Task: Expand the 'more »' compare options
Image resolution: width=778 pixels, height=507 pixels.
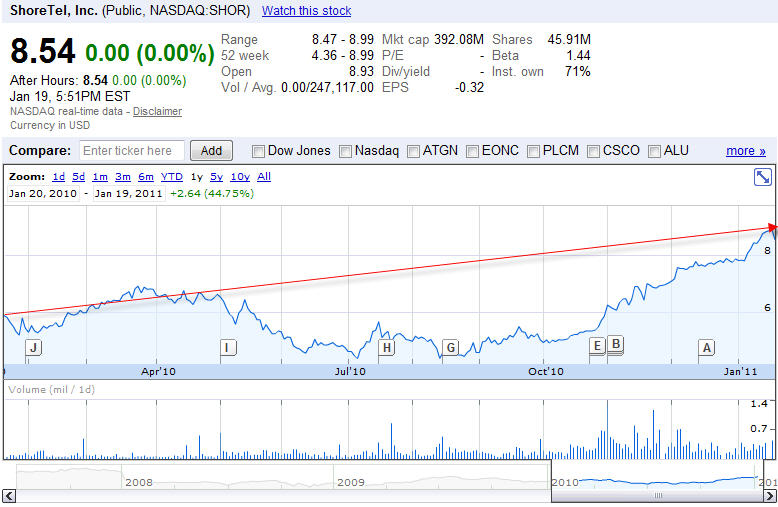Action: 745,151
